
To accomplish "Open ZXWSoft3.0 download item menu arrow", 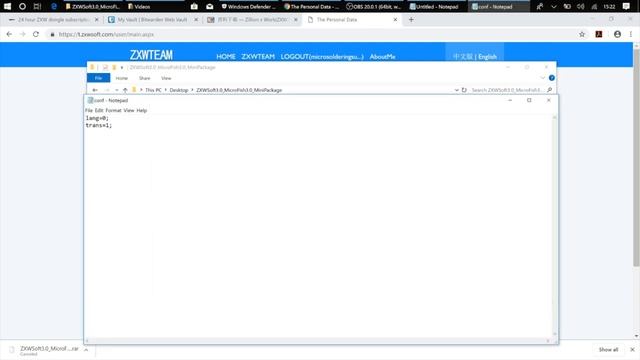I will 86,350.
